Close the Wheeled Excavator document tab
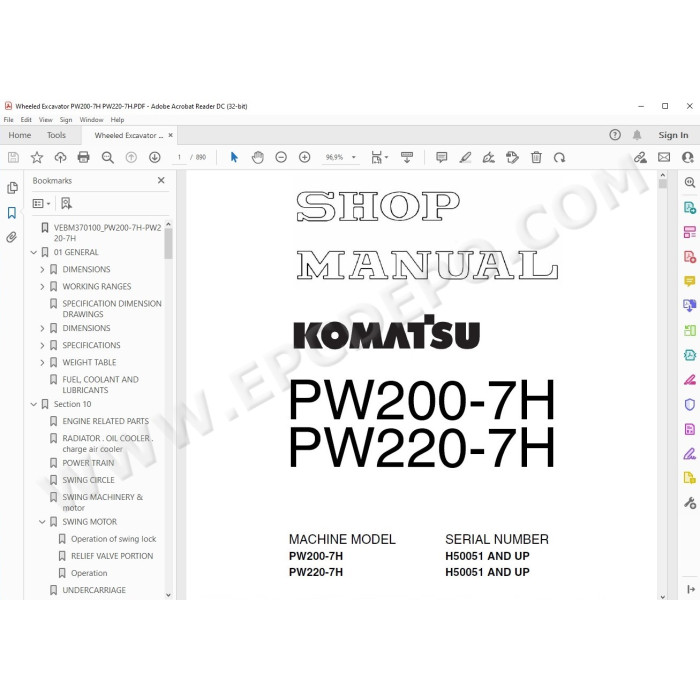 click(171, 135)
